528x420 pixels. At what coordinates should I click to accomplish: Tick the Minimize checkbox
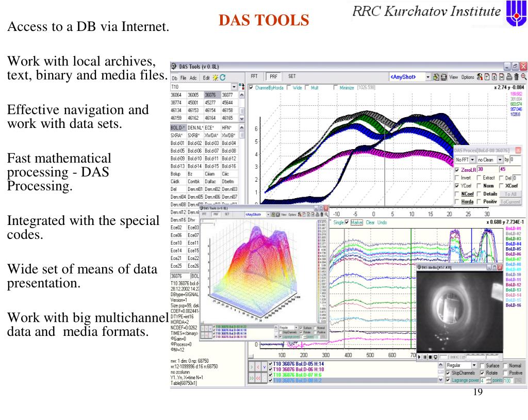click(335, 88)
